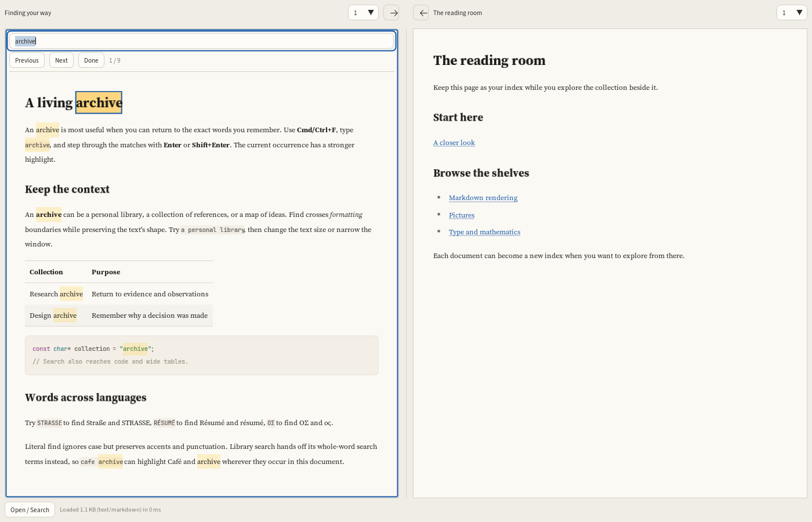Click the forward arrow icon in left pane
This screenshot has width=812, height=522.
tap(391, 13)
